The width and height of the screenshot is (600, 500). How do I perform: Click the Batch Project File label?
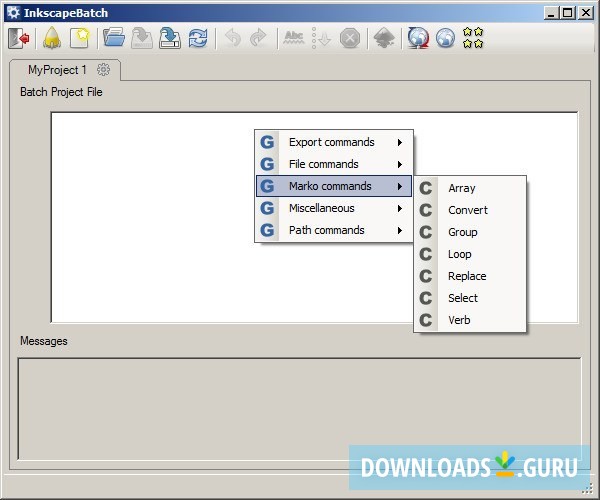coord(61,92)
